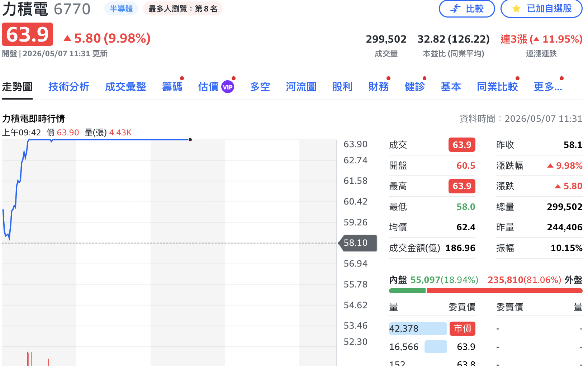Open the 成交彙整 tab
Screen dimensions: 588x366
pos(125,87)
